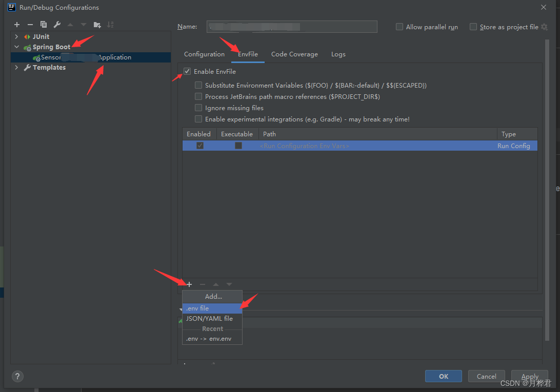560x392 pixels.
Task: Click the IntelliJ logo in the title bar
Action: (x=11, y=7)
